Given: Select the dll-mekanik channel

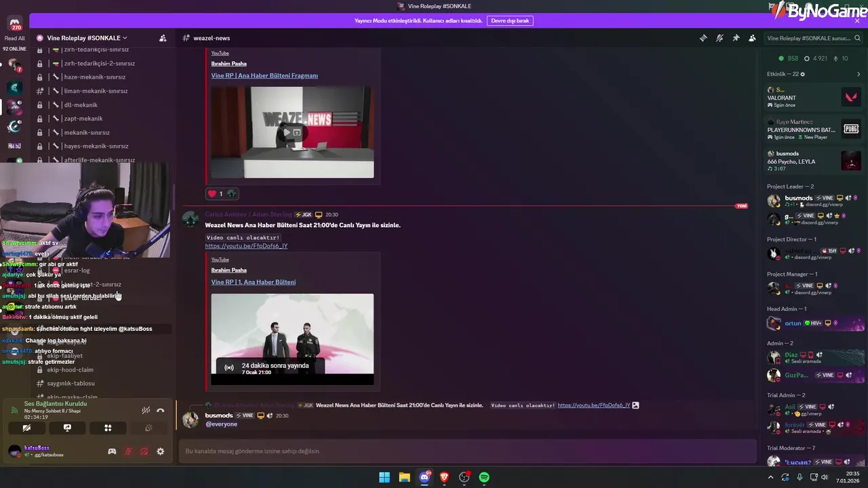Looking at the screenshot, I should click(81, 105).
